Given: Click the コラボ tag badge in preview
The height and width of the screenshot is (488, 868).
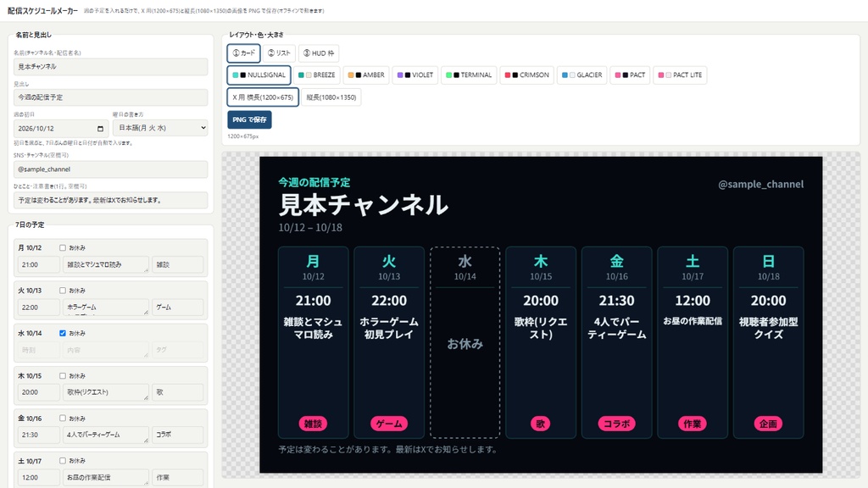Looking at the screenshot, I should tap(617, 424).
